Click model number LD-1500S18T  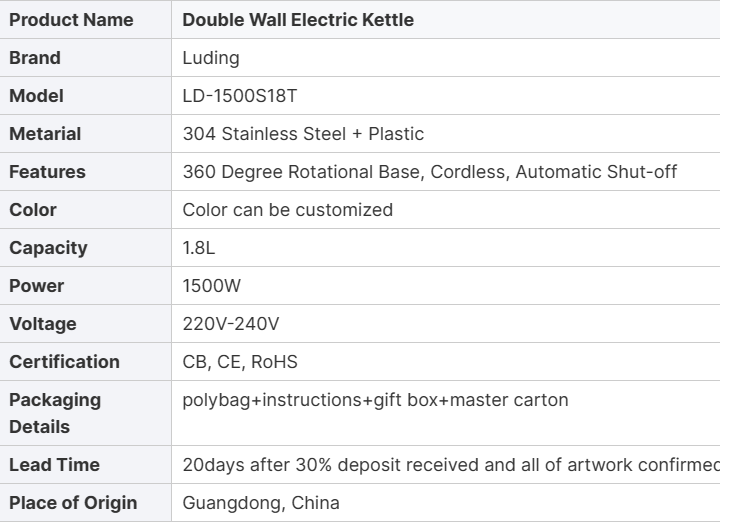point(239,96)
